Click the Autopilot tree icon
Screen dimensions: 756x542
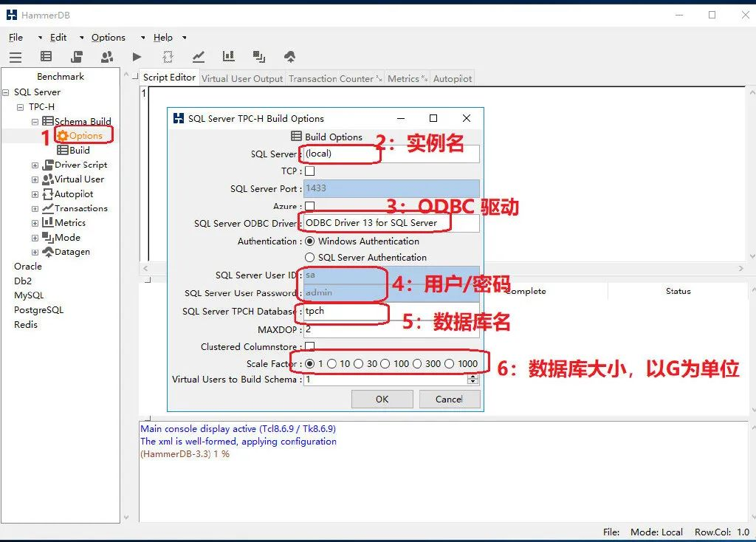click(x=48, y=194)
